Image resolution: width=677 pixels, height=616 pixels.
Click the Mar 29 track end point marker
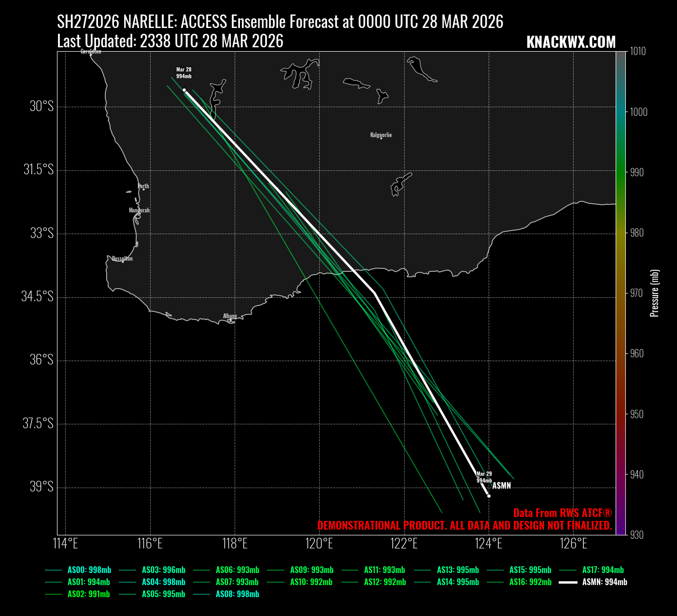(489, 496)
